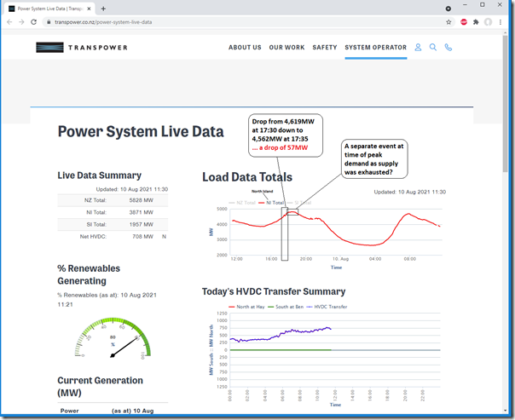Click the % Renewables Generating heading
This screenshot has width=515, height=420.
[x=89, y=274]
